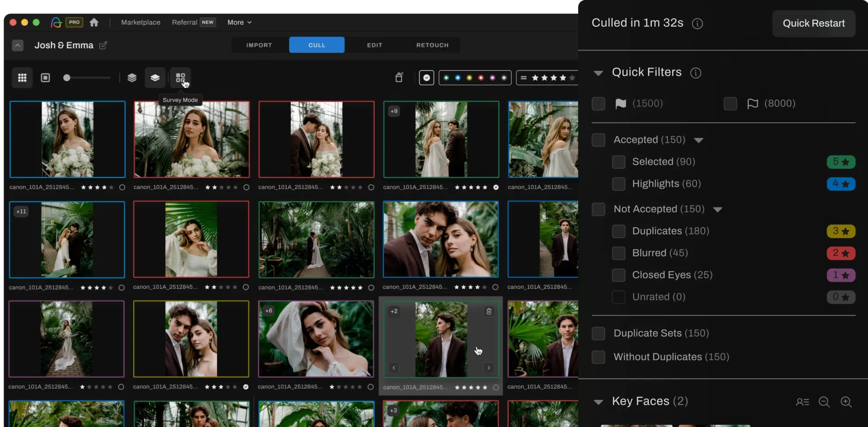The height and width of the screenshot is (427, 868).
Task: Switch to single image loupe view
Action: click(x=45, y=78)
